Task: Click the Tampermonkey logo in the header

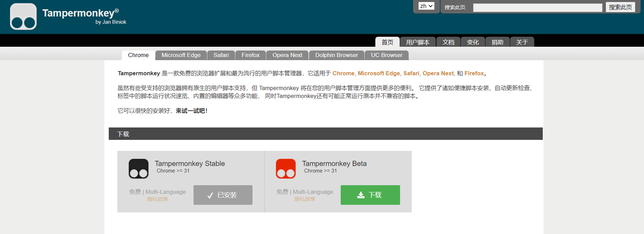Action: point(23,17)
